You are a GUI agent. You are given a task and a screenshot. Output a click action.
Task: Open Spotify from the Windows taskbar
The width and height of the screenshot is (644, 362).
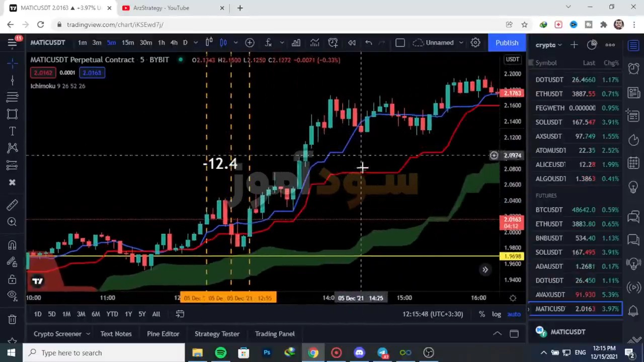[220, 353]
